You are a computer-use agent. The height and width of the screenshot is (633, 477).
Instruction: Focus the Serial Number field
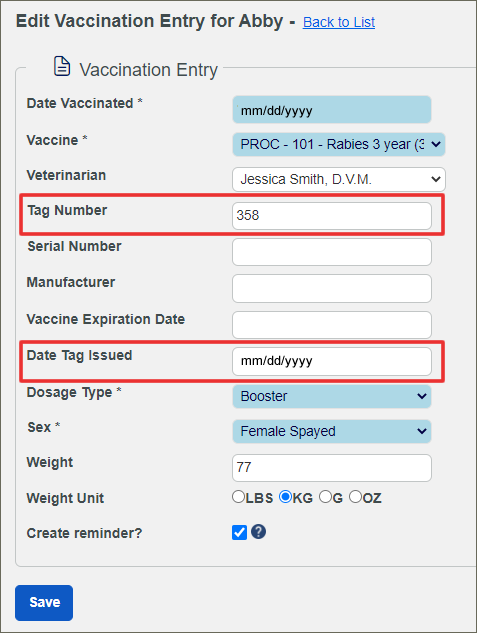332,252
